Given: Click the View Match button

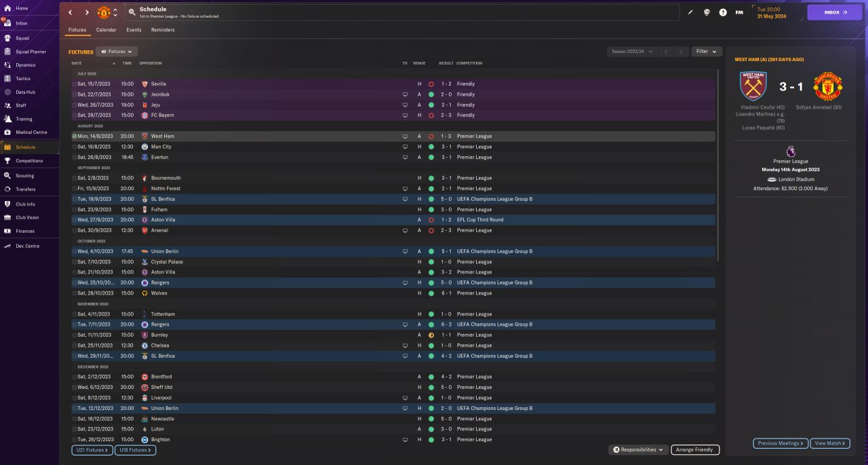Looking at the screenshot, I should [829, 443].
